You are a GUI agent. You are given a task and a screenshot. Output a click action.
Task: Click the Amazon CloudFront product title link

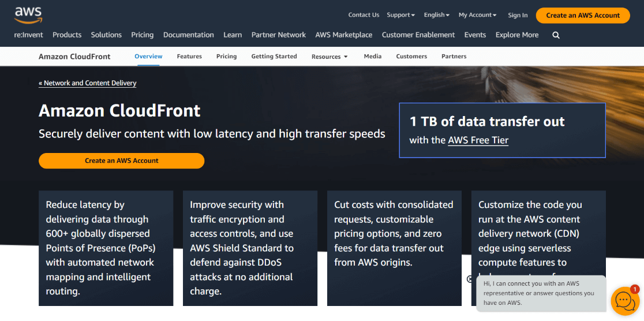(x=74, y=57)
